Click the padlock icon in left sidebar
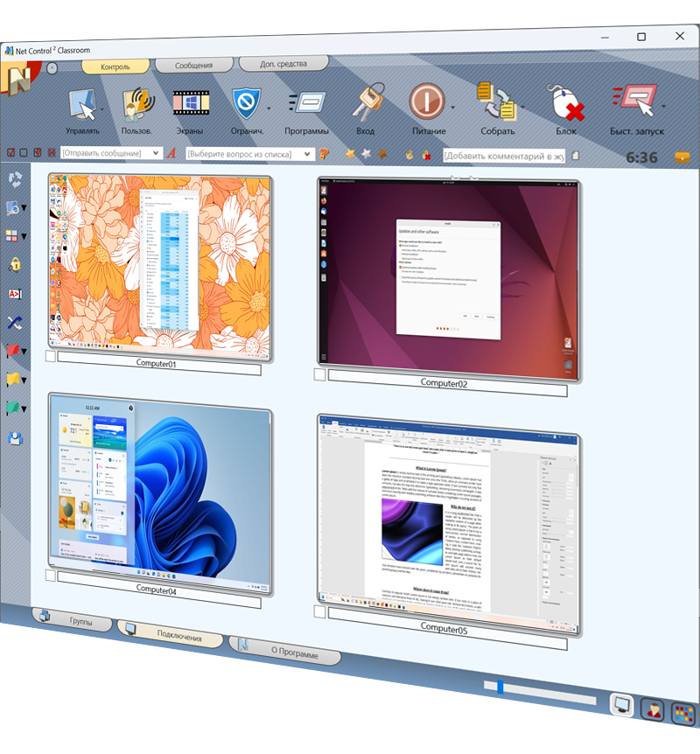This screenshot has height=754, width=700. 14,264
